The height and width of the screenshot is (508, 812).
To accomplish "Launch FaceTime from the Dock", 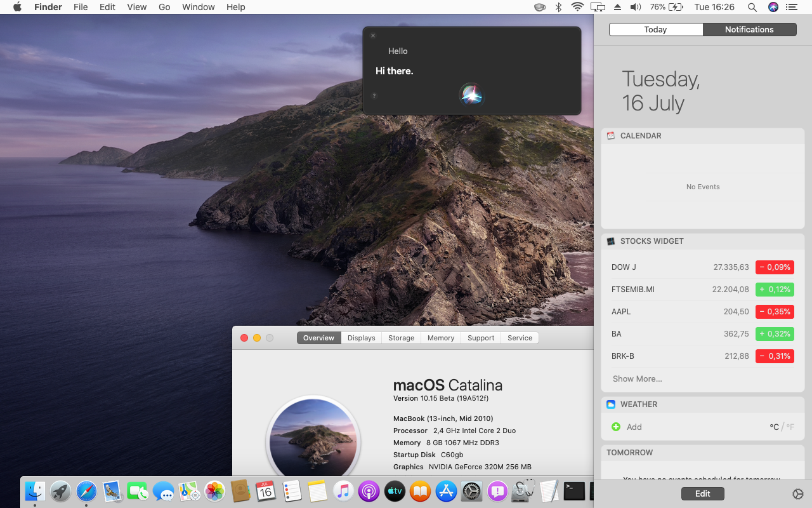I will pos(138,491).
